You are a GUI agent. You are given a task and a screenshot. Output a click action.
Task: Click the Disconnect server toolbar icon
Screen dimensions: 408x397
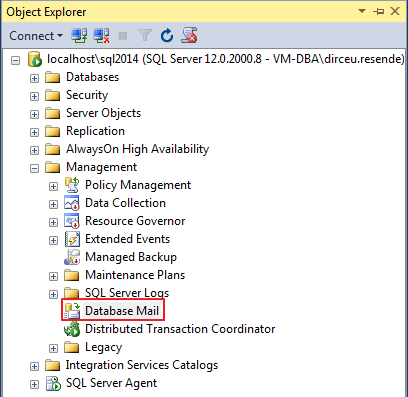(102, 36)
